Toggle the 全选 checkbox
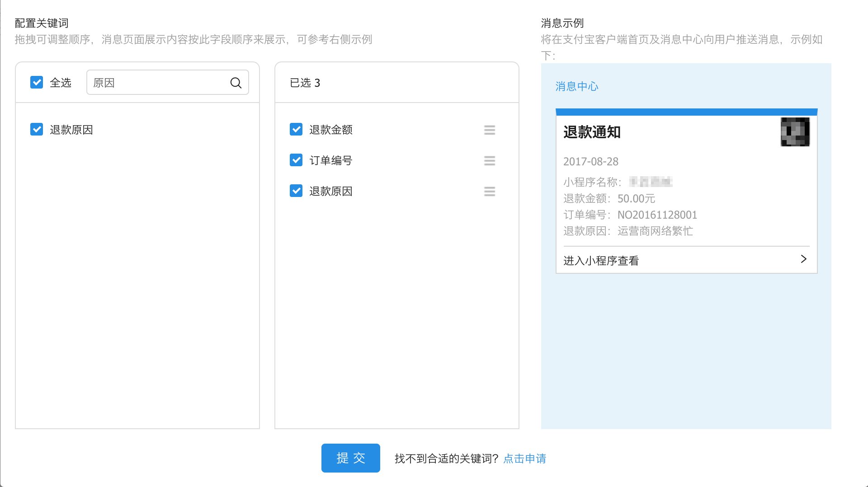The height and width of the screenshot is (487, 868). point(37,82)
